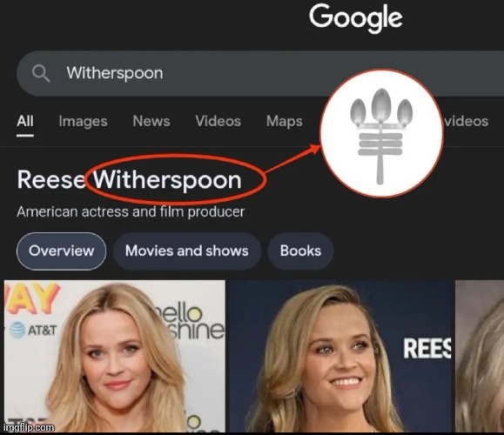Screen dimensions: 504x435
Task: Click the Google logo
Action: [x=356, y=18]
